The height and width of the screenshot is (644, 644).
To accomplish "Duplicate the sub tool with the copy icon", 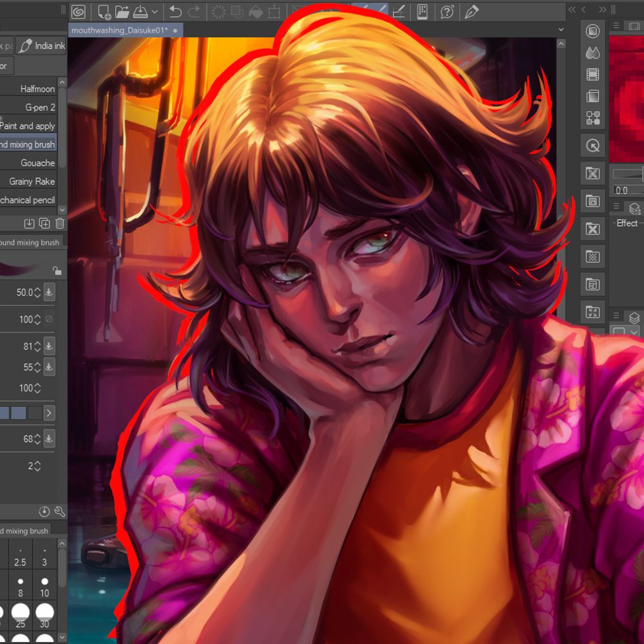I will pos(44,223).
